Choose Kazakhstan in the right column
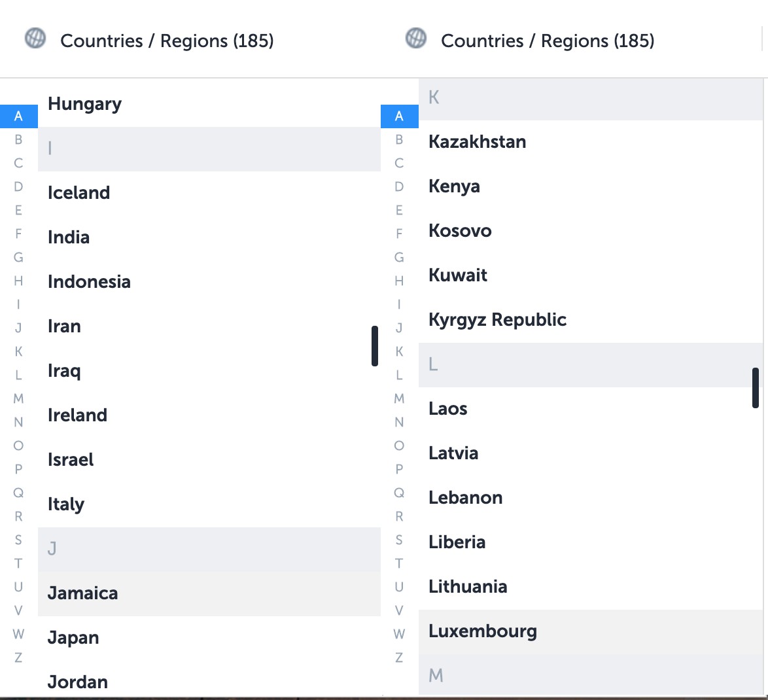 click(477, 141)
